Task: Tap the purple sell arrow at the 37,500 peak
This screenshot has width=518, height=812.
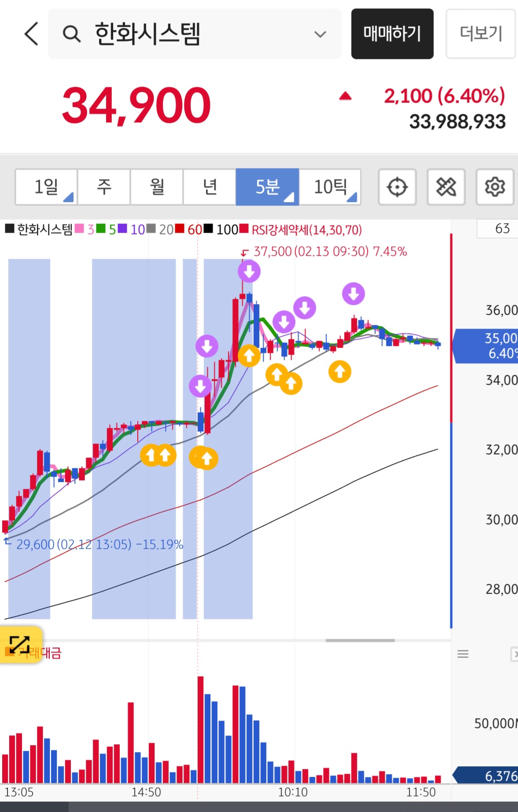Action: pos(249,271)
